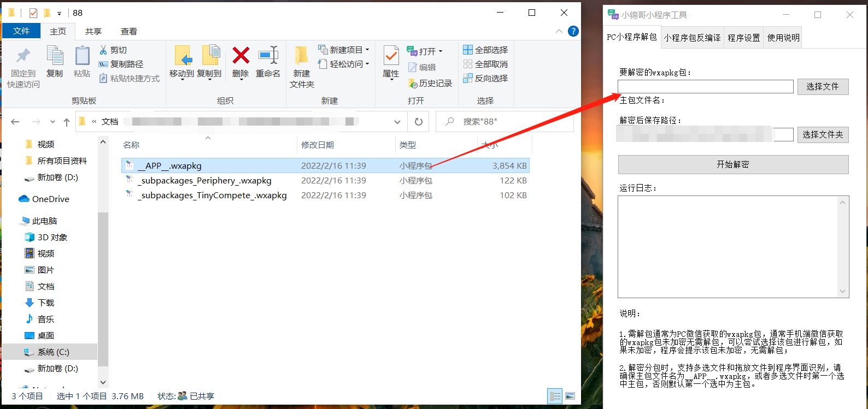Click Copy path in clipboard group

click(121, 64)
